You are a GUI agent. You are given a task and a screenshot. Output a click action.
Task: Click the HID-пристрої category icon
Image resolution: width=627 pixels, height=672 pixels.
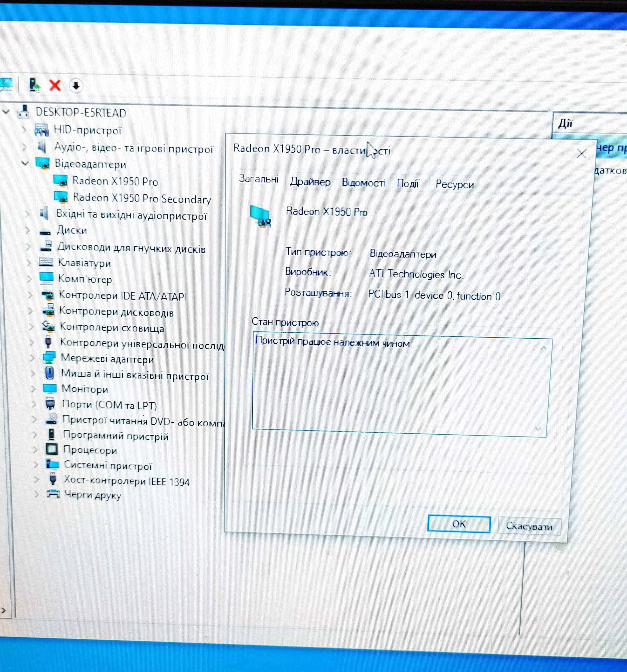(41, 130)
